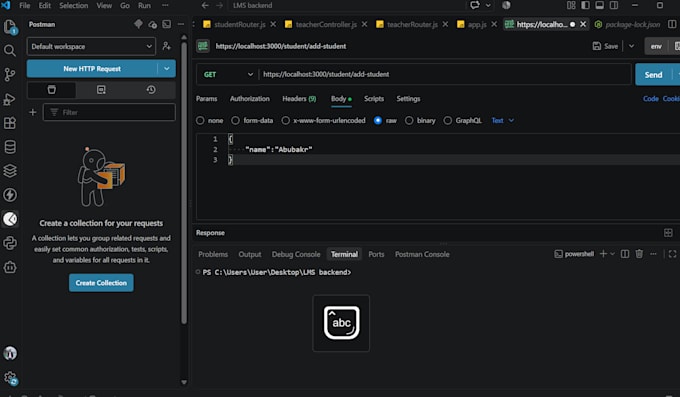Navigate back with the arrow in title bar
This screenshot has height=397, width=680.
pyautogui.click(x=205, y=5)
